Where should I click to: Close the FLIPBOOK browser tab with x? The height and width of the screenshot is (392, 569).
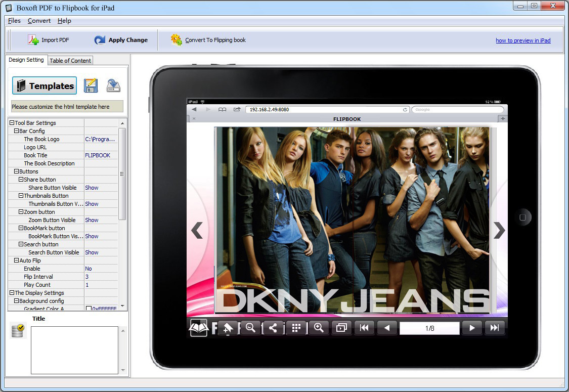tap(194, 119)
